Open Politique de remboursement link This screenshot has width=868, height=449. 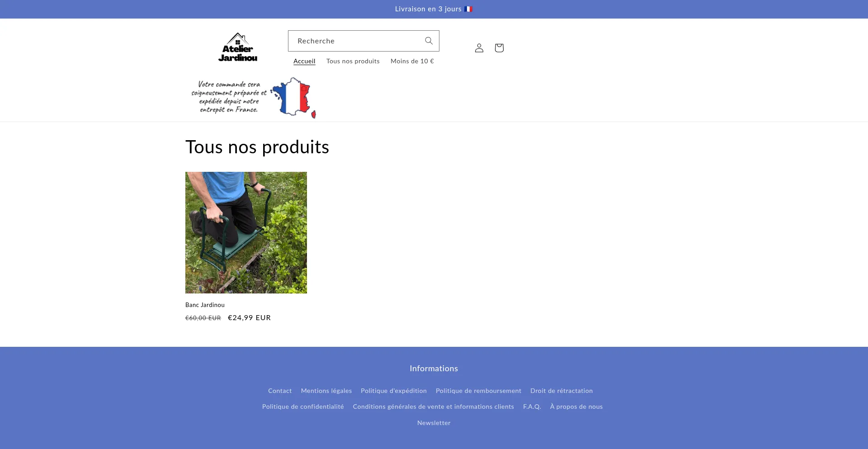(478, 391)
